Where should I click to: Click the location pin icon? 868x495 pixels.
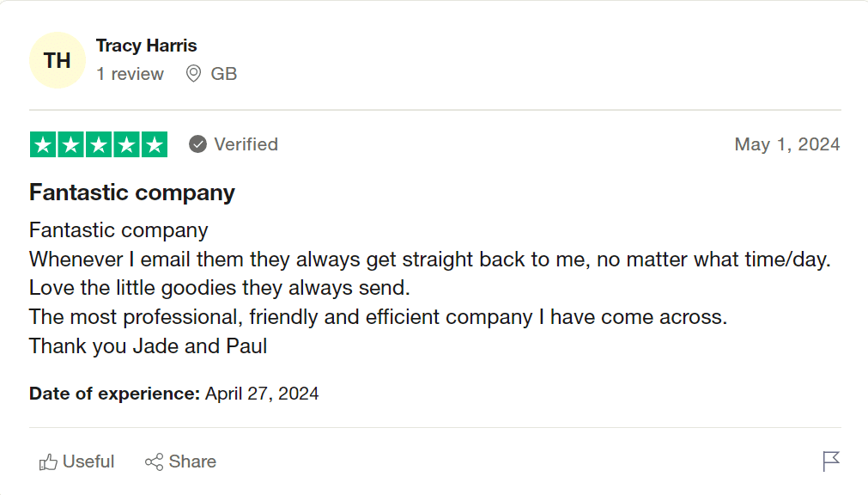click(x=194, y=74)
